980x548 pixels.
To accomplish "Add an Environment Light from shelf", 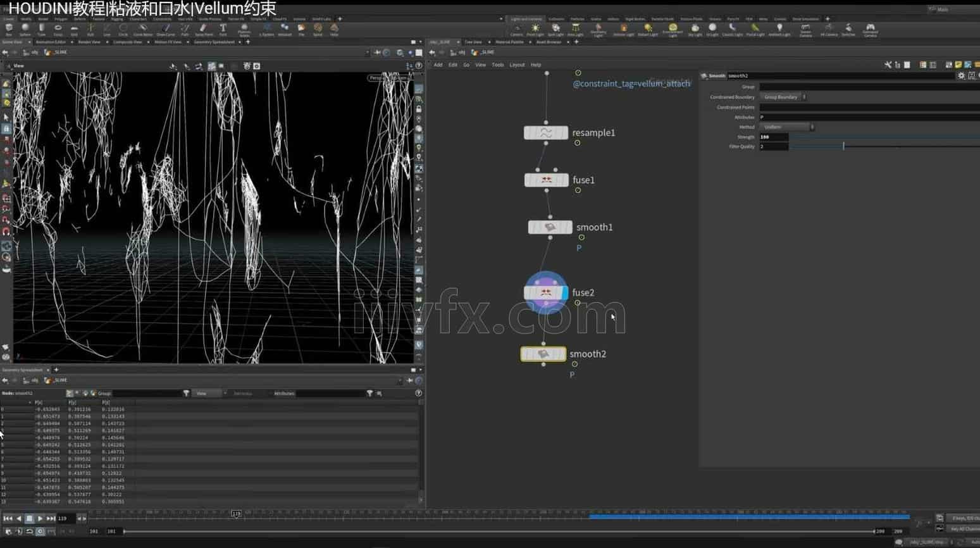I will point(673,30).
